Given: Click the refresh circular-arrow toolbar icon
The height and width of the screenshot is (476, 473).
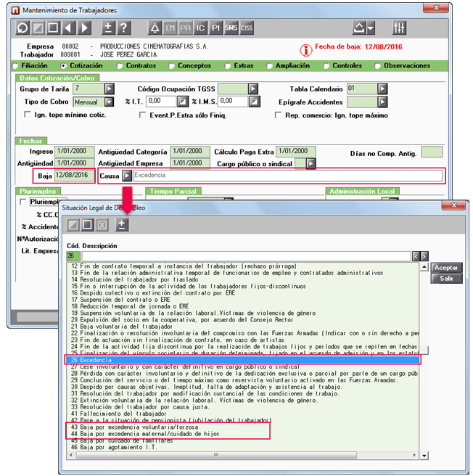Looking at the screenshot, I should (22, 28).
